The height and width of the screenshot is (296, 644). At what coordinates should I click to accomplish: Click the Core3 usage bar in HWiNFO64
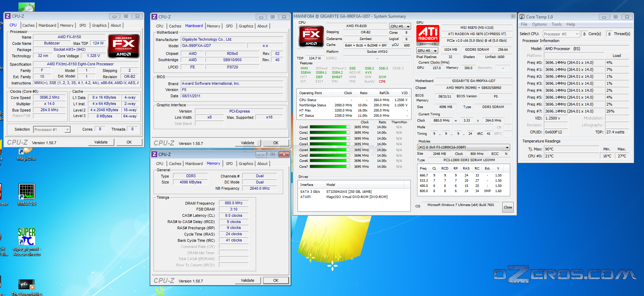pos(330,144)
